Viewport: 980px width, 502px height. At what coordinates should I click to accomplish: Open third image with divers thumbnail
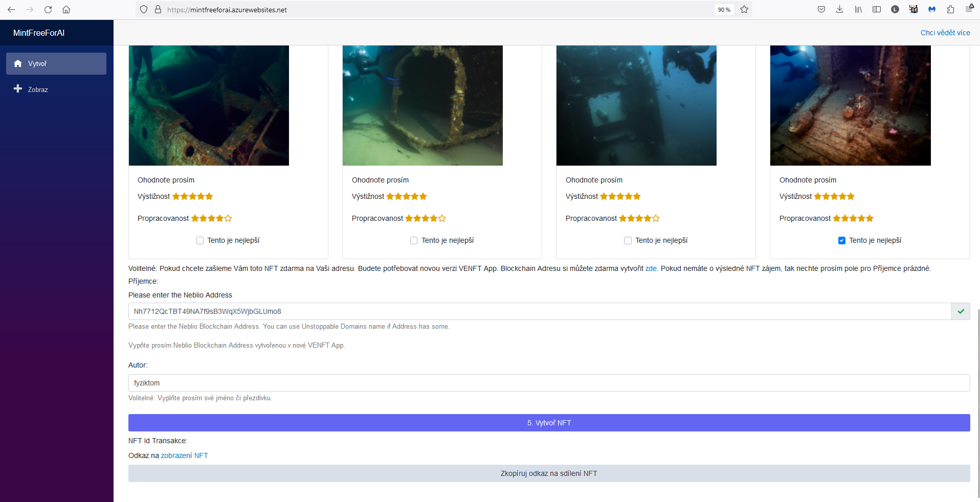click(x=636, y=105)
